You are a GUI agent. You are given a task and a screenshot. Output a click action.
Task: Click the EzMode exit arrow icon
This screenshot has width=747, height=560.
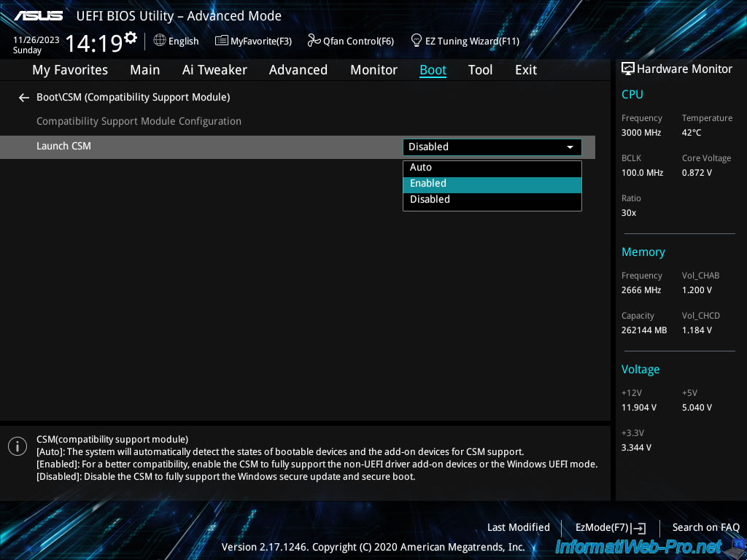click(639, 528)
